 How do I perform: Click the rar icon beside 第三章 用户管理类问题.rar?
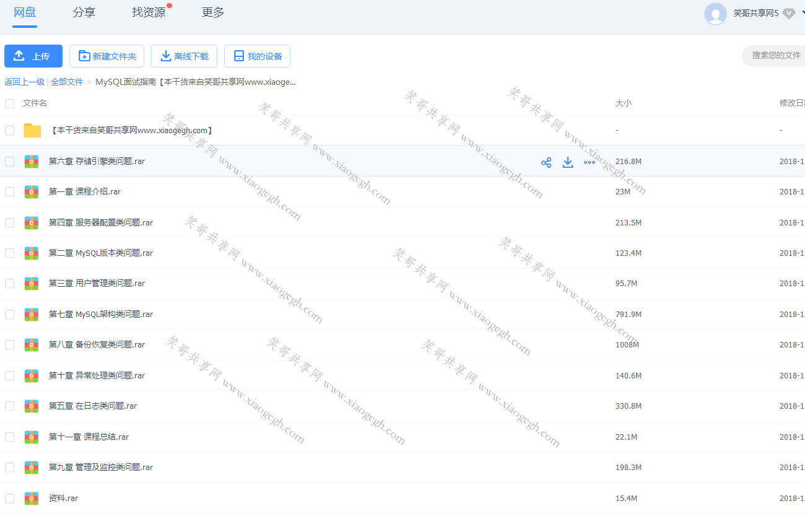(32, 284)
